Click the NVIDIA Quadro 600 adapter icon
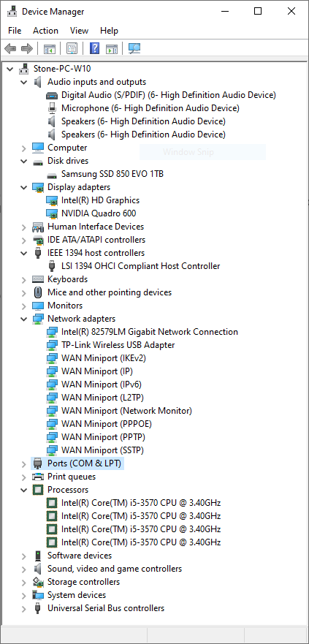This screenshot has height=644, width=309. (x=52, y=213)
